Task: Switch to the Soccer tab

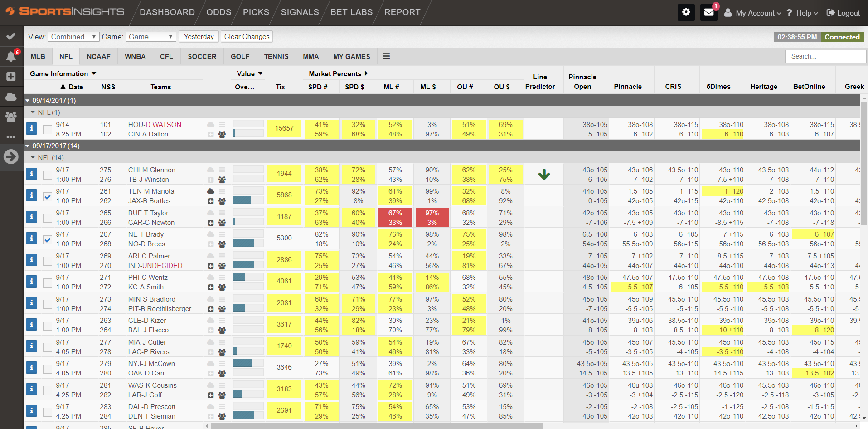Action: click(202, 56)
